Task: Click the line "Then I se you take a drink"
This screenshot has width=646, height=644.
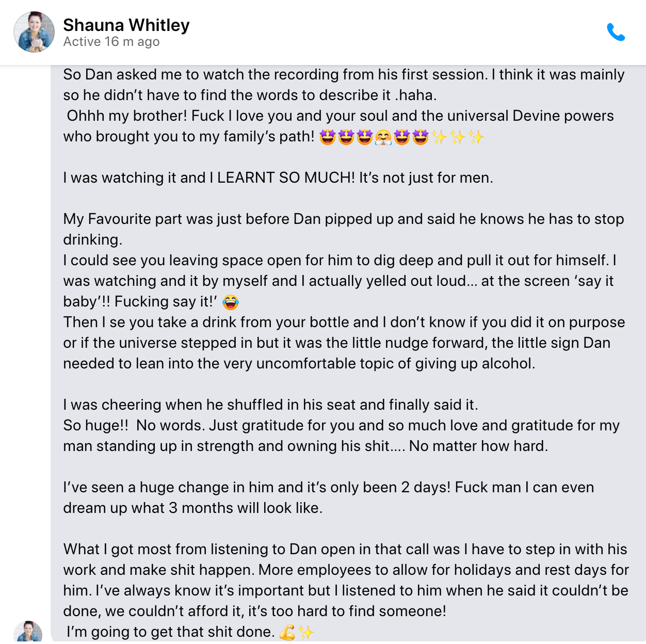Action: pyautogui.click(x=344, y=323)
